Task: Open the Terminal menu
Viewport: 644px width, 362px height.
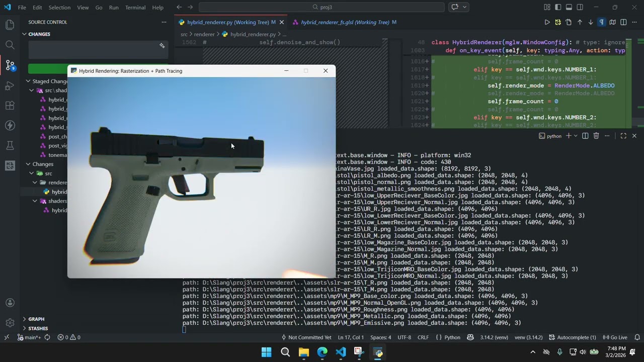Action: point(135,8)
